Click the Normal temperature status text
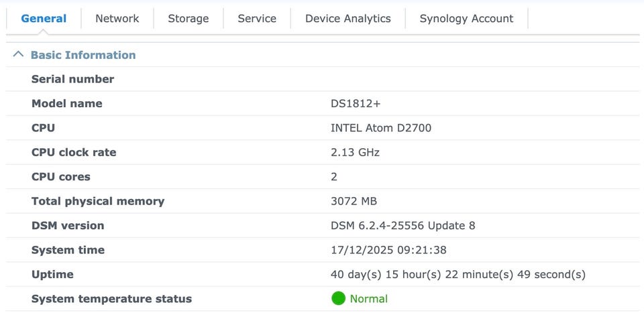The image size is (644, 313). [369, 299]
